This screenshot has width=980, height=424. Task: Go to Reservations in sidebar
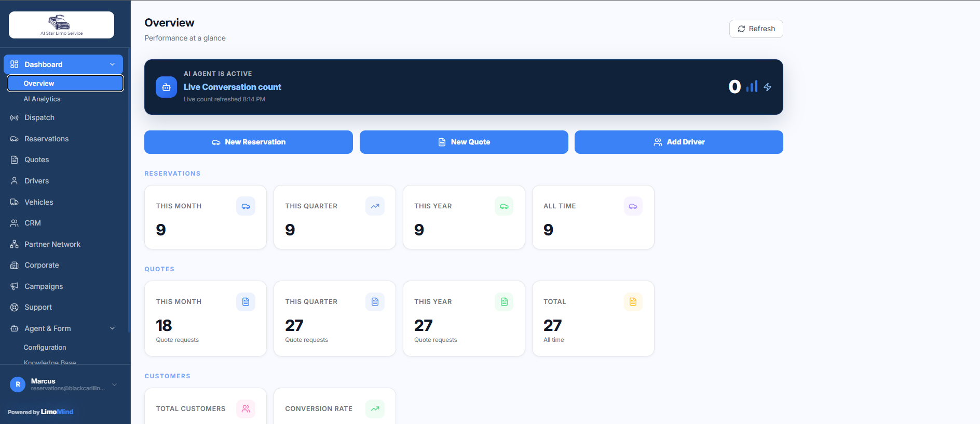coord(47,139)
